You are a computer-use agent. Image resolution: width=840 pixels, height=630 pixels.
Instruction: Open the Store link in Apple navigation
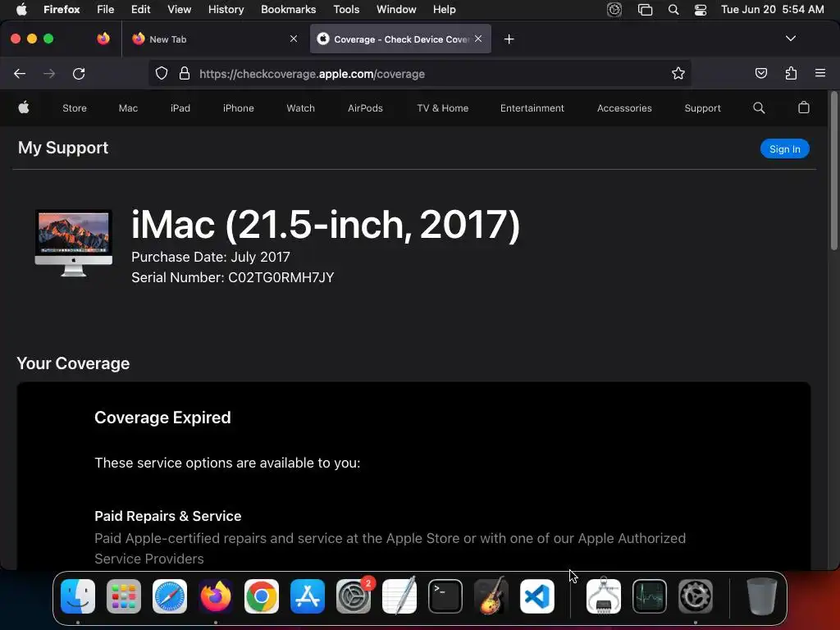click(75, 108)
